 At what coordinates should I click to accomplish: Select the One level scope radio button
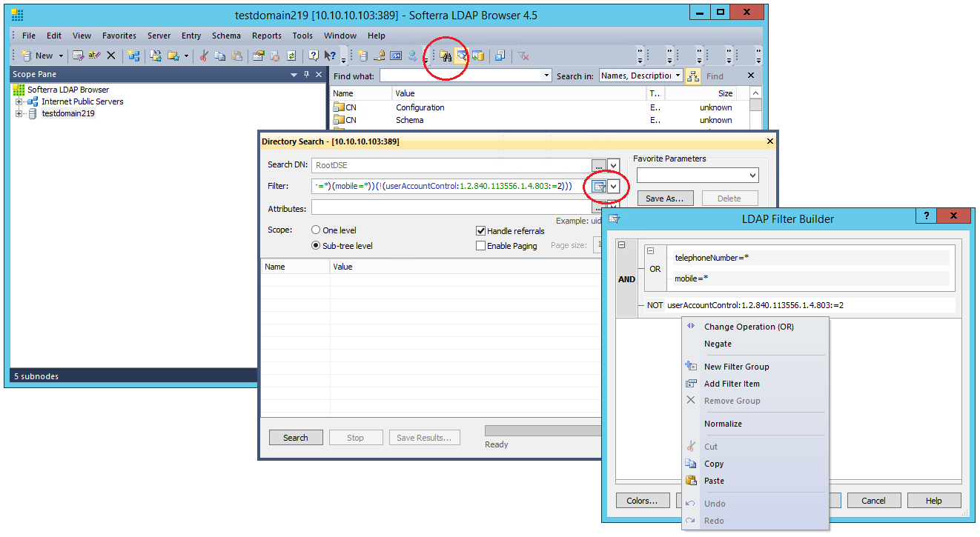(x=316, y=230)
